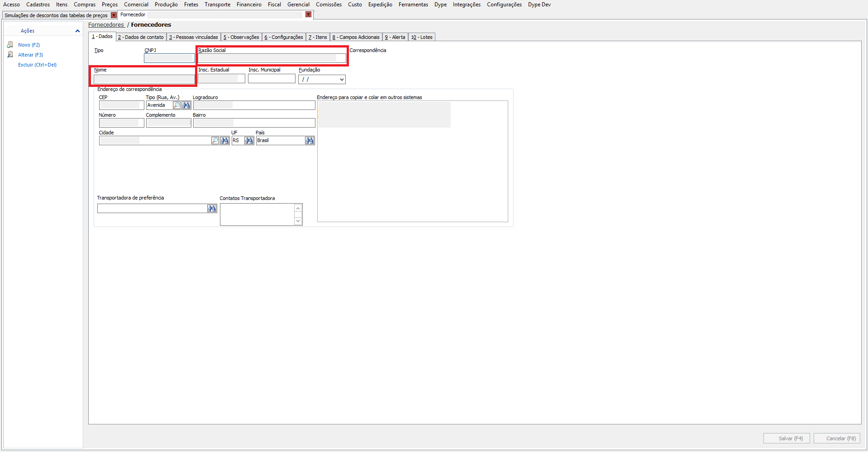The width and height of the screenshot is (868, 452).
Task: Focus the Bairro input field
Action: (254, 123)
